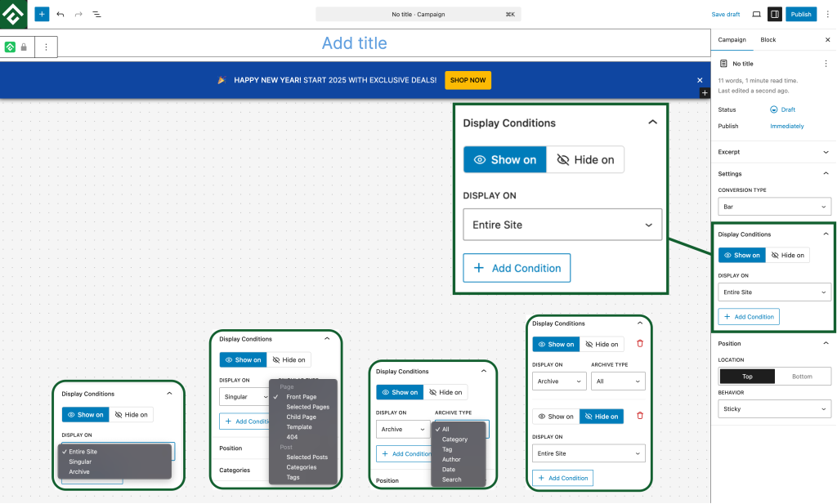Click the Save draft link

725,14
